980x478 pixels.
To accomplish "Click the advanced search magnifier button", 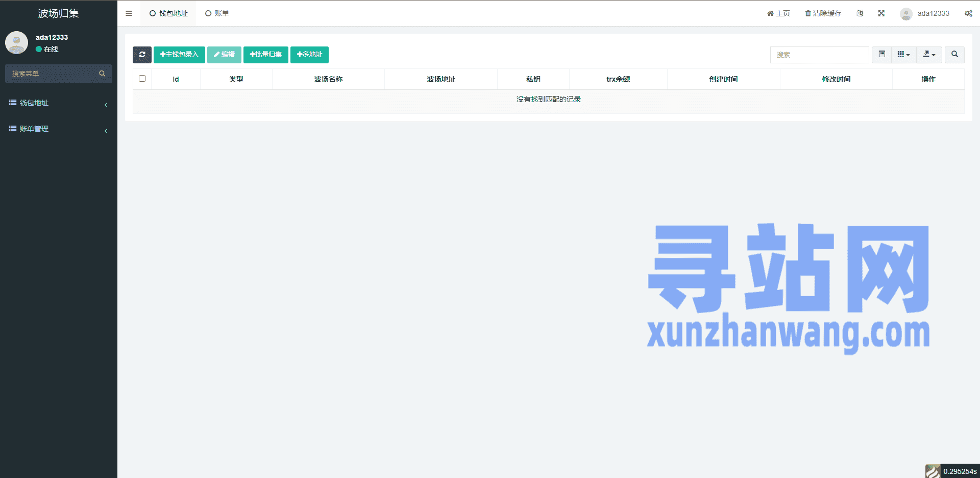I will click(x=954, y=55).
